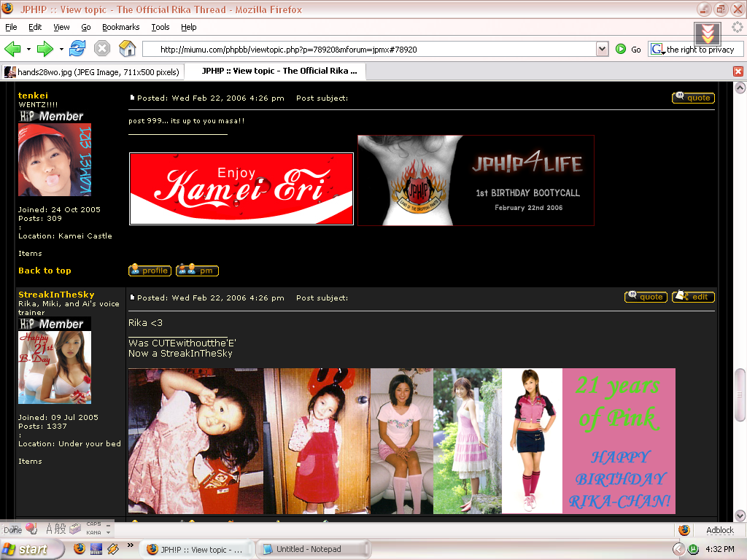This screenshot has width=747, height=560.
Task: Open the Windows start menu
Action: [x=31, y=550]
